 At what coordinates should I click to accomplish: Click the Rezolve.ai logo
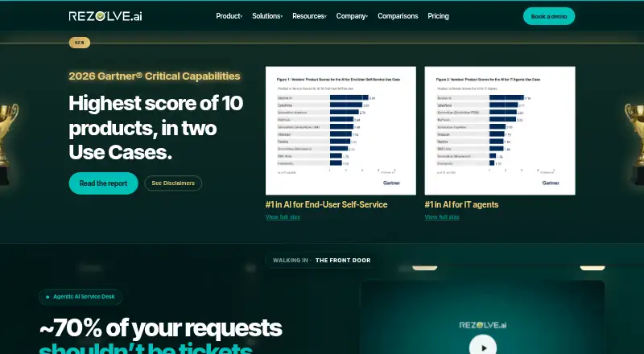coord(105,16)
